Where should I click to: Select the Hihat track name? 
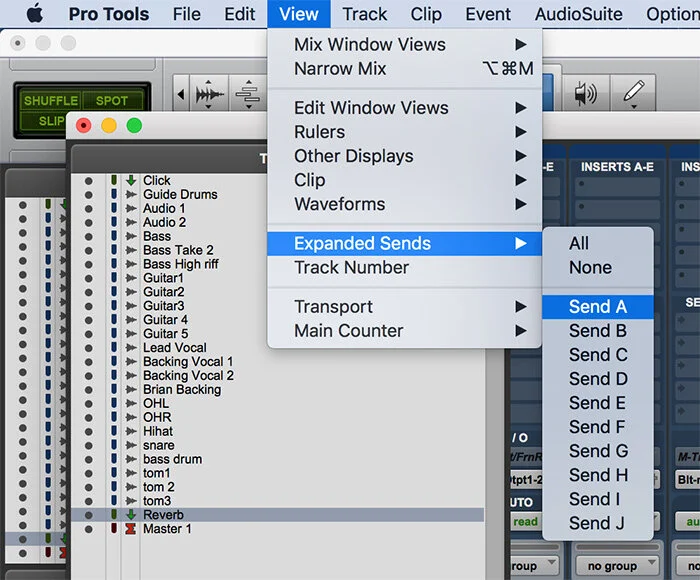158,431
